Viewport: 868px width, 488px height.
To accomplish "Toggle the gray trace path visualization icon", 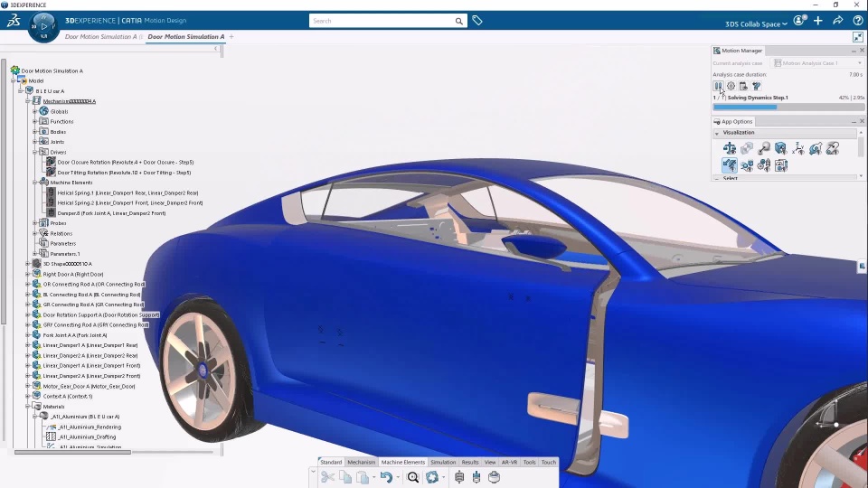I will (x=833, y=147).
